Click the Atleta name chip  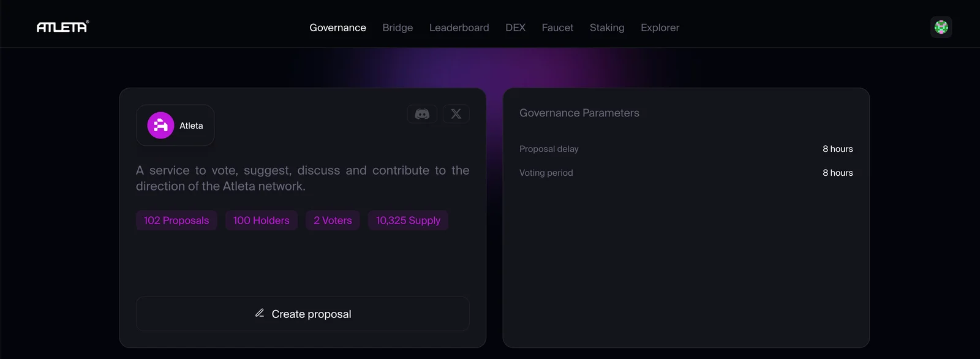[x=175, y=126]
